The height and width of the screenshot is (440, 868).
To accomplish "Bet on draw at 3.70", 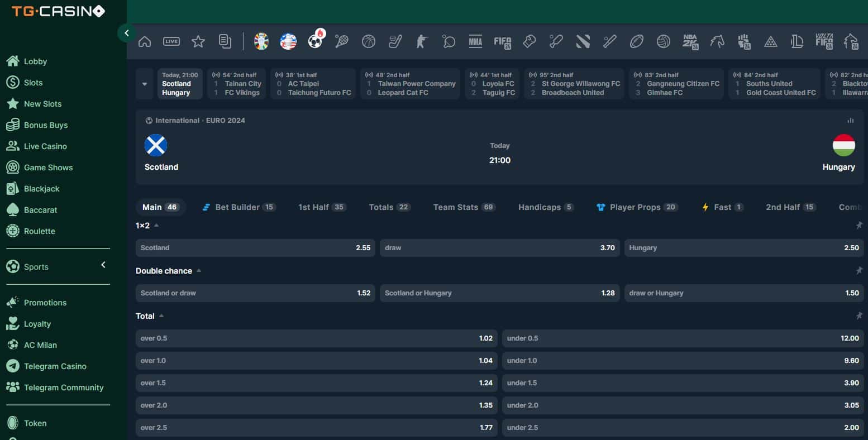I will pos(499,248).
